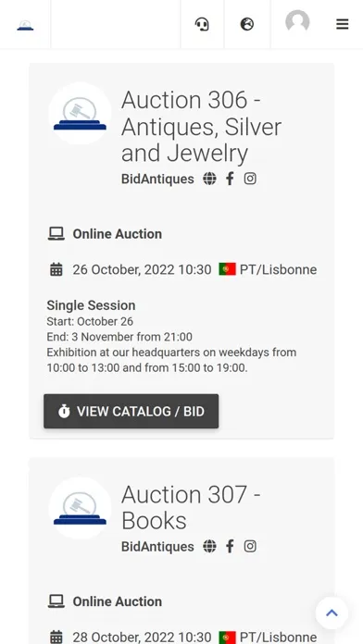Open Auction 306 - Antiques, Silver and Jewelry title
This screenshot has height=644, width=363.
click(202, 127)
